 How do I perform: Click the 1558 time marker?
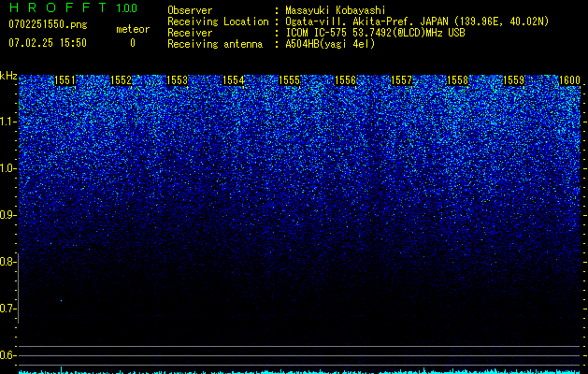pyautogui.click(x=457, y=80)
